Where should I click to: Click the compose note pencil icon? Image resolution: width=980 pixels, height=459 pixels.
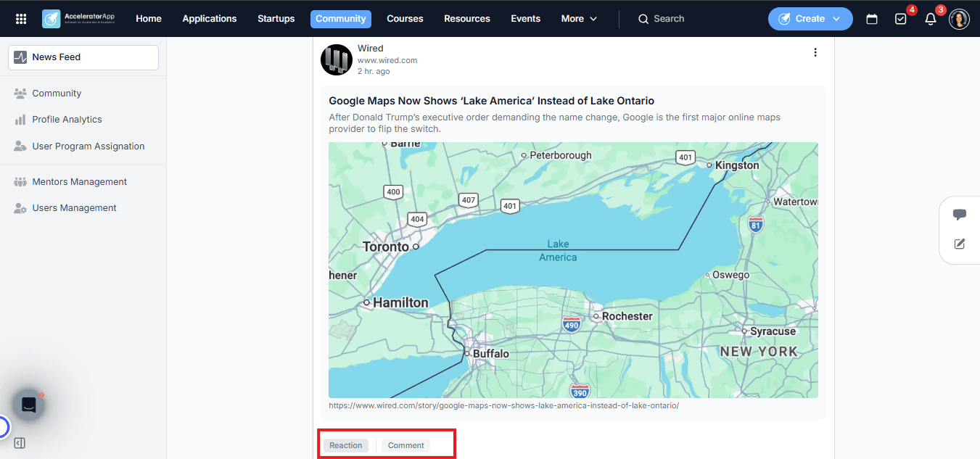[x=960, y=244]
